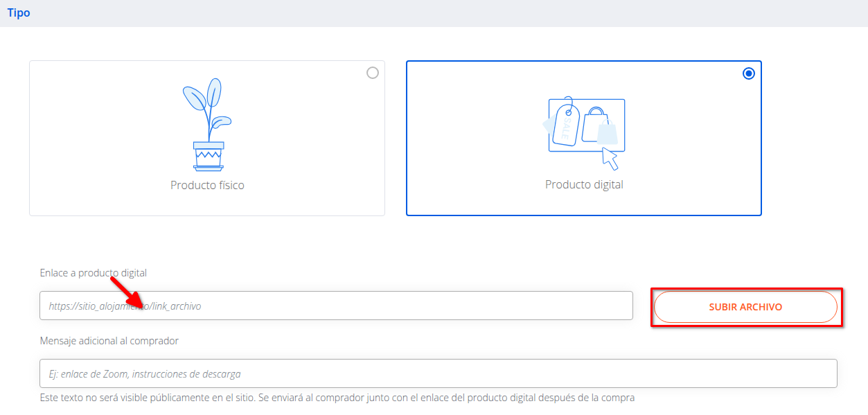This screenshot has width=868, height=415.
Task: Click the "Producto digital" label text
Action: pyautogui.click(x=584, y=185)
